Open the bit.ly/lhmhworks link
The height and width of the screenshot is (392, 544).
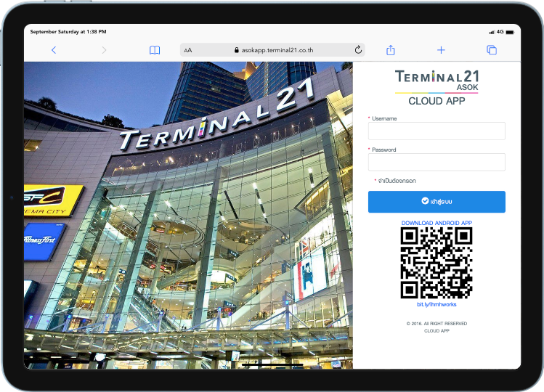437,304
